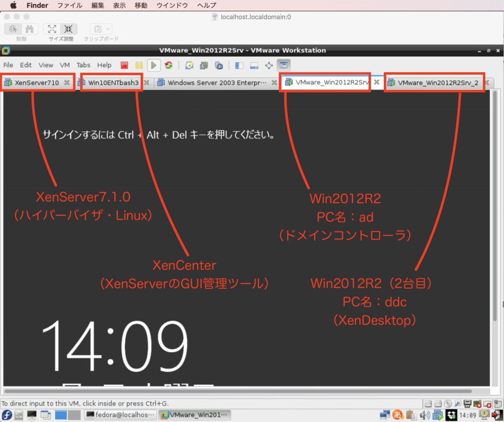Image resolution: width=504 pixels, height=422 pixels.
Task: Click the vertical scrollbar of the VM view
Action: 495,206
